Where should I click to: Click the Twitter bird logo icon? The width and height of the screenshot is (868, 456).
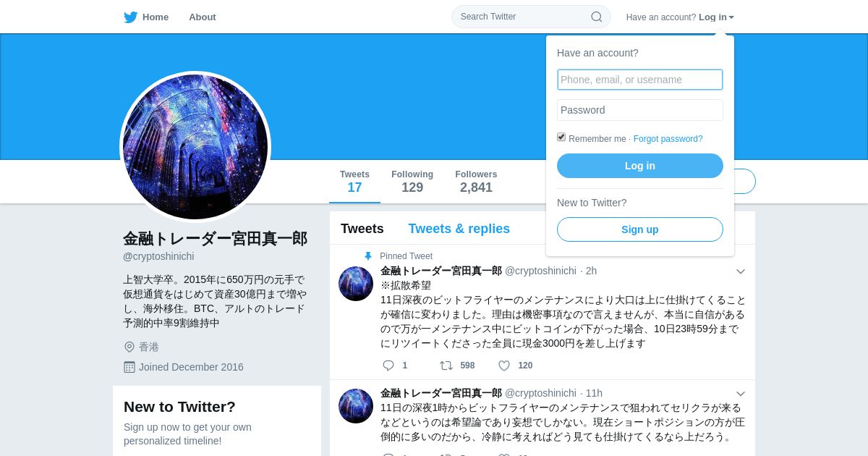click(x=130, y=17)
